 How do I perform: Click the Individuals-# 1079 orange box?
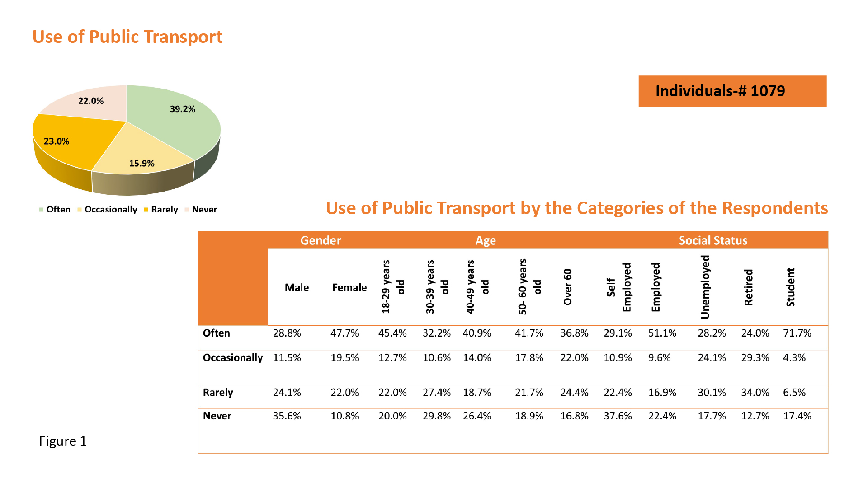pyautogui.click(x=732, y=91)
